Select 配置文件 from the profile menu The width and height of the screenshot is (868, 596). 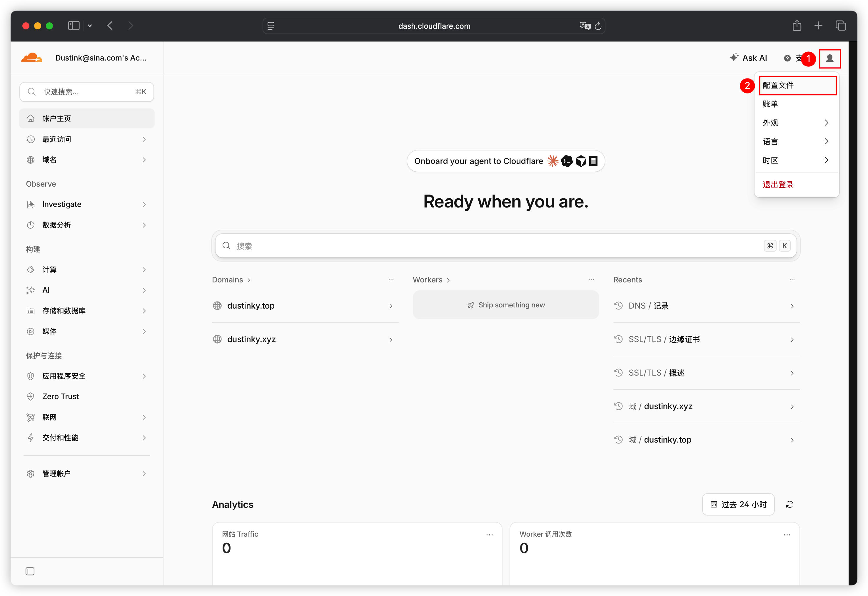pyautogui.click(x=797, y=85)
